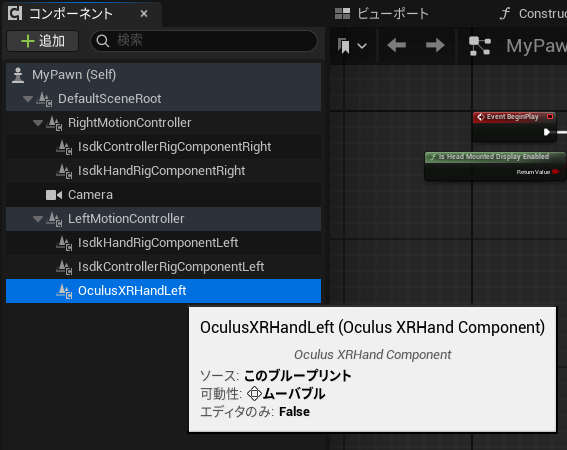Click the icon beside RightMotionController
This screenshot has width=567, height=450.
point(55,123)
